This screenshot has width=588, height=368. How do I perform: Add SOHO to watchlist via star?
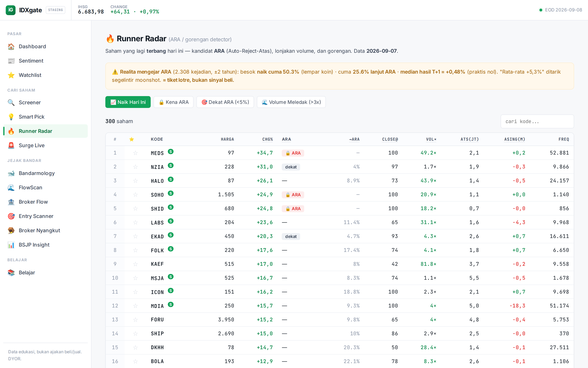(135, 194)
